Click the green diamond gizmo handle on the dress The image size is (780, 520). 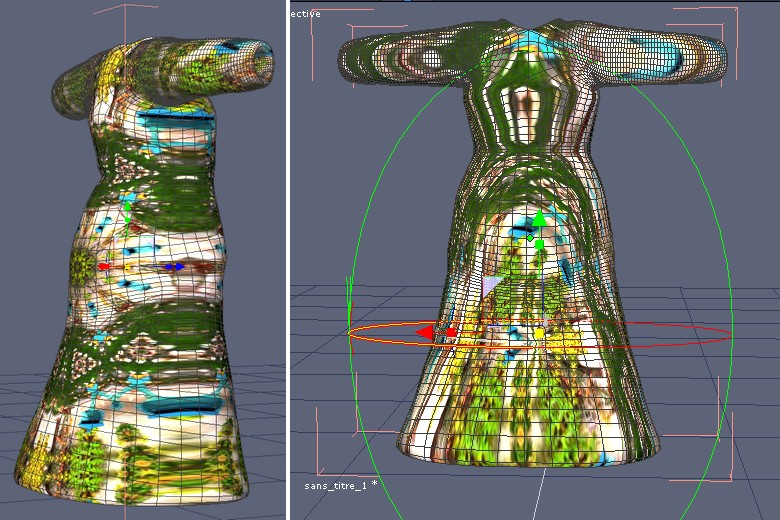pos(530,238)
